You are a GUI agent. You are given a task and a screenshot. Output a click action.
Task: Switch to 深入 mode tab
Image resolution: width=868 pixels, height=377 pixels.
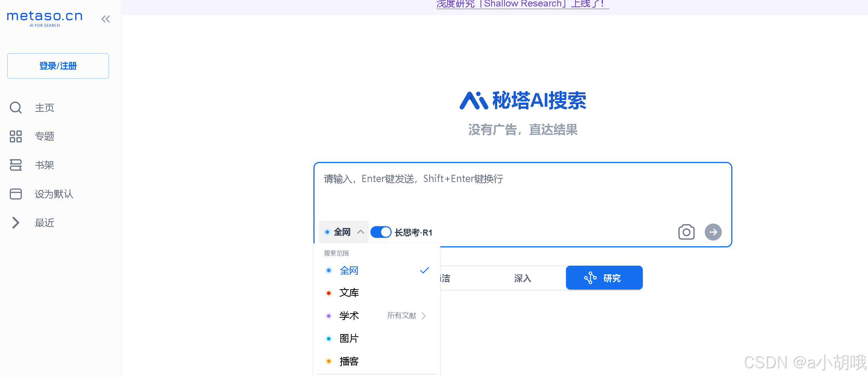coord(523,278)
